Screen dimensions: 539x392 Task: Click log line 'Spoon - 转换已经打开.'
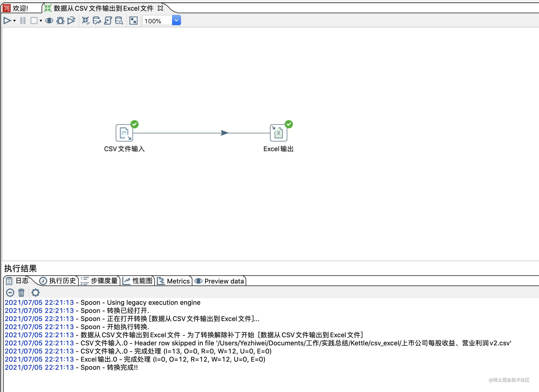[77, 311]
